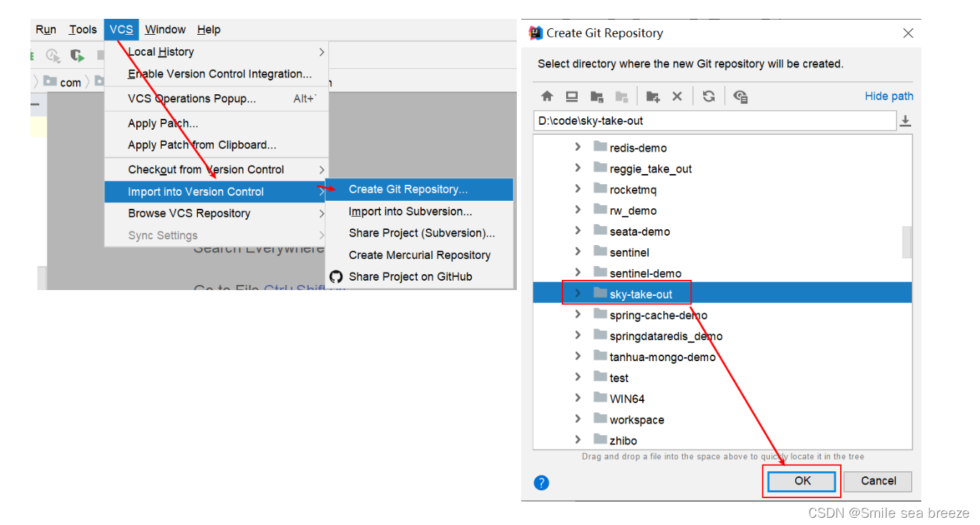Click the directory path input field
This screenshot has height=525, width=980.
[x=715, y=121]
